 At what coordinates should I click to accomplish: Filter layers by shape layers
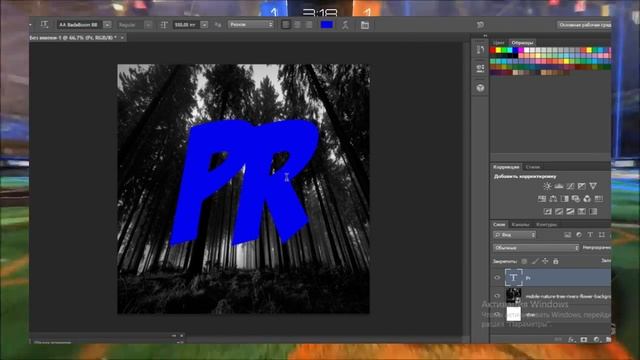602,235
